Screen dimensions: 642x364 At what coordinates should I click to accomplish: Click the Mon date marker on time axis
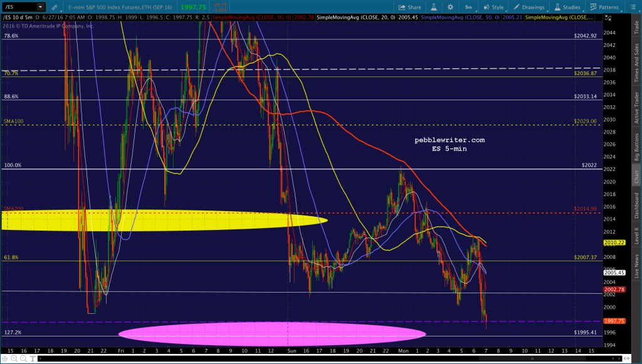(403, 350)
